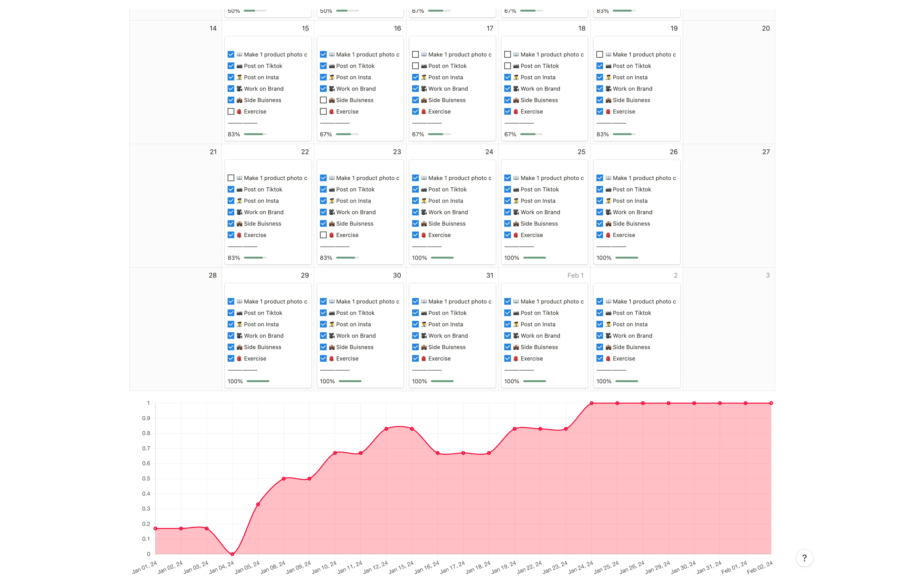Check Make 1 product photo box on January 22
The height and width of the screenshot is (588, 905).
click(x=231, y=178)
